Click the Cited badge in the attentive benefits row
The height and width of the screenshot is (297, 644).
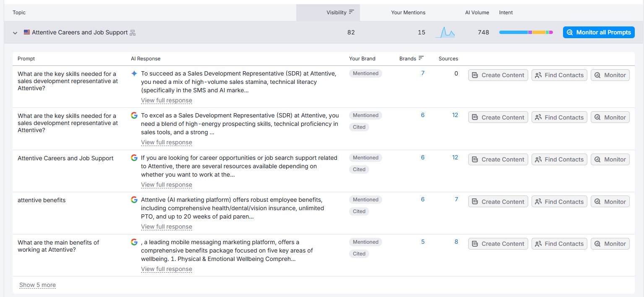359,211
